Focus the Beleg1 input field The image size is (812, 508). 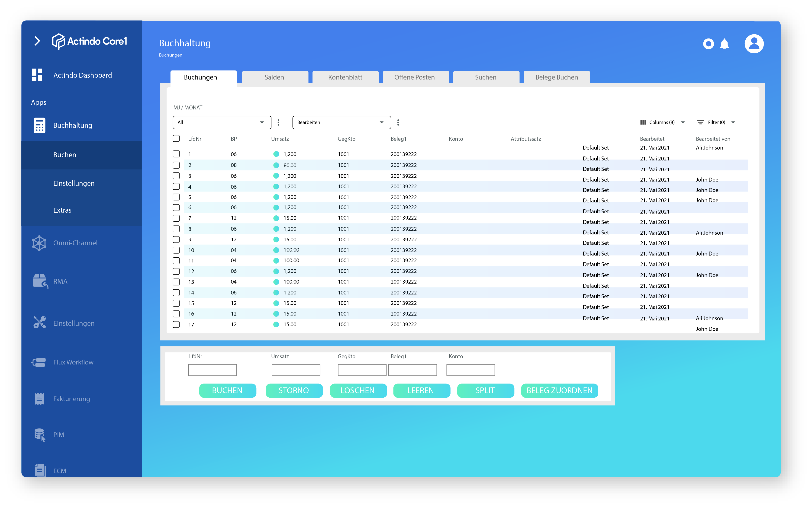pos(413,370)
